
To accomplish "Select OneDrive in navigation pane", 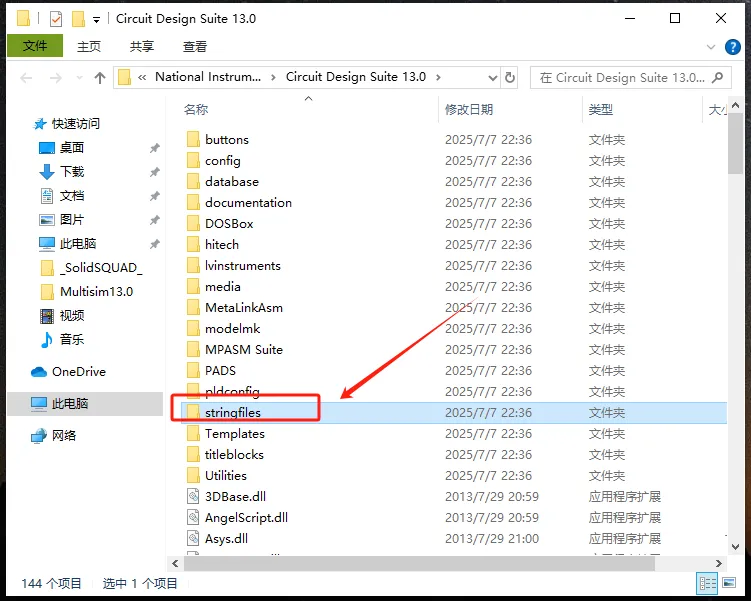I will tap(68, 372).
